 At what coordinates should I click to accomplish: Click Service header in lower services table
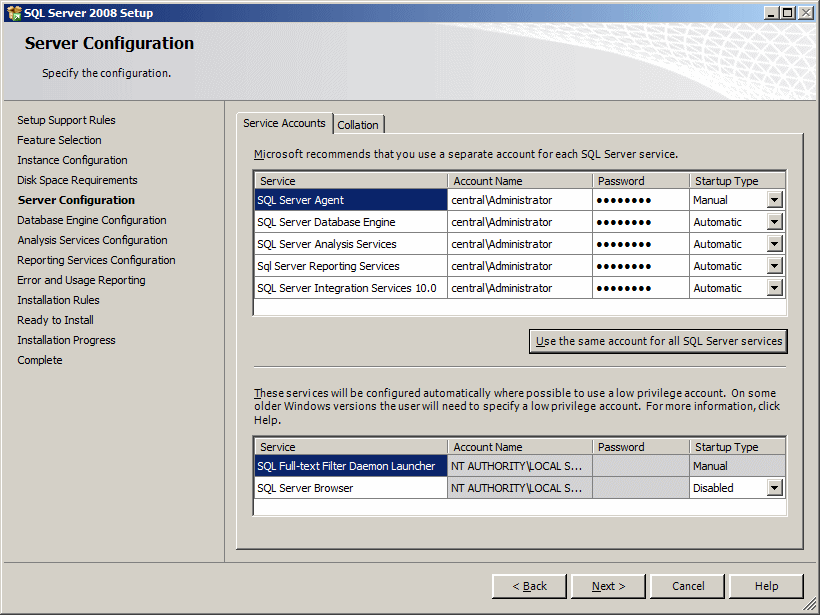(x=351, y=447)
